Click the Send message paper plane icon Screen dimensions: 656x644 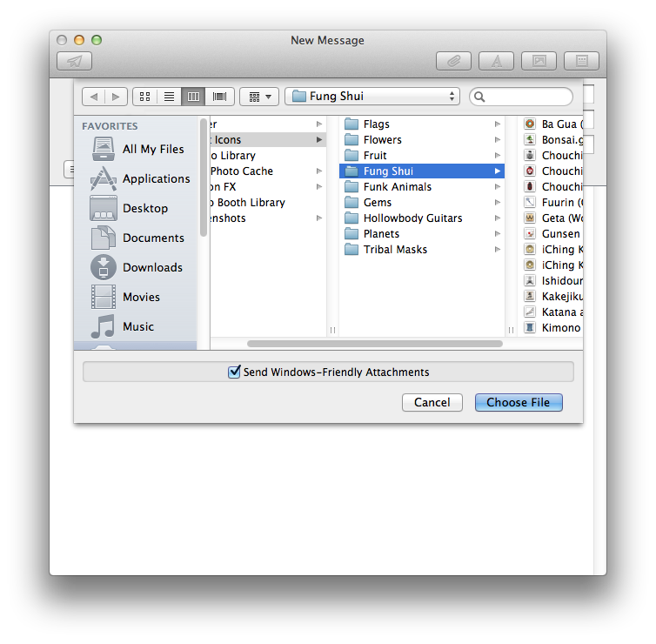(x=74, y=62)
